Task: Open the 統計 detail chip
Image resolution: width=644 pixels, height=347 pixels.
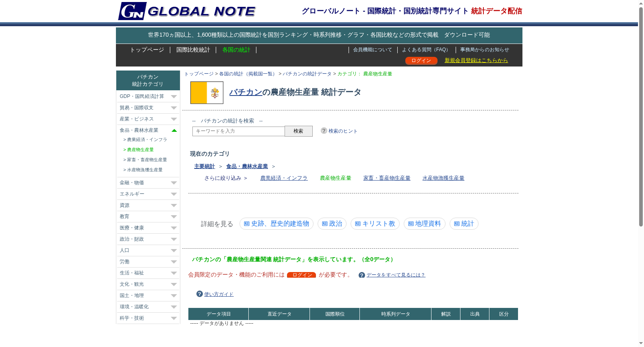Action: [x=464, y=224]
